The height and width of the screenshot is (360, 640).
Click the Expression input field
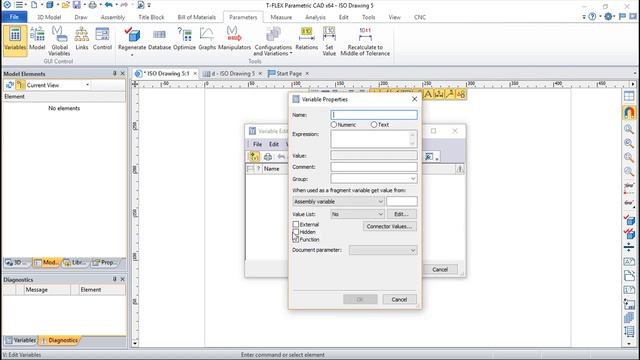point(374,139)
